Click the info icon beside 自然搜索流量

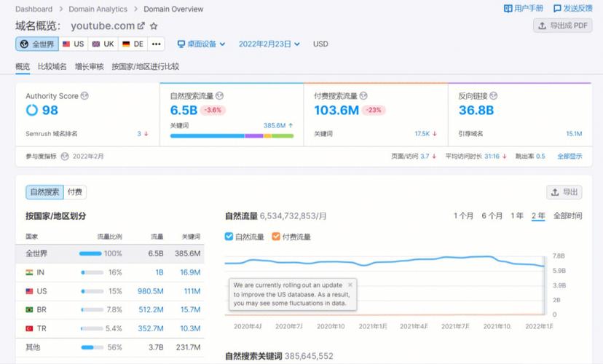point(220,95)
